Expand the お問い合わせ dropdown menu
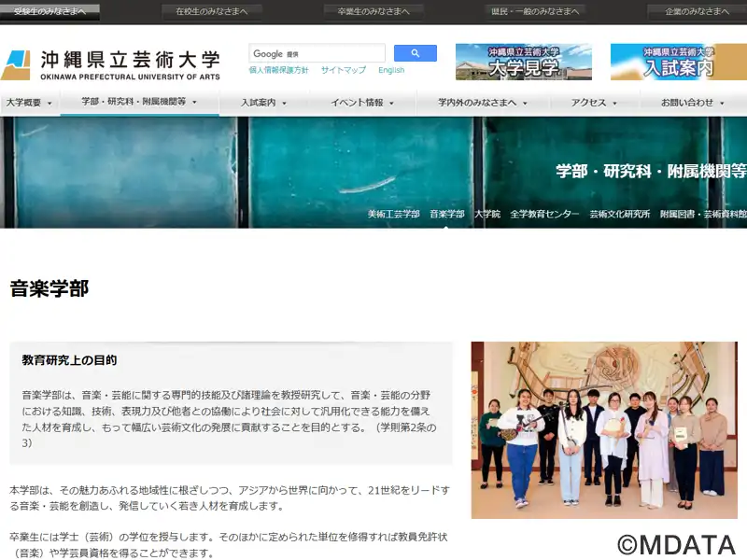The height and width of the screenshot is (560, 747). 692,103
